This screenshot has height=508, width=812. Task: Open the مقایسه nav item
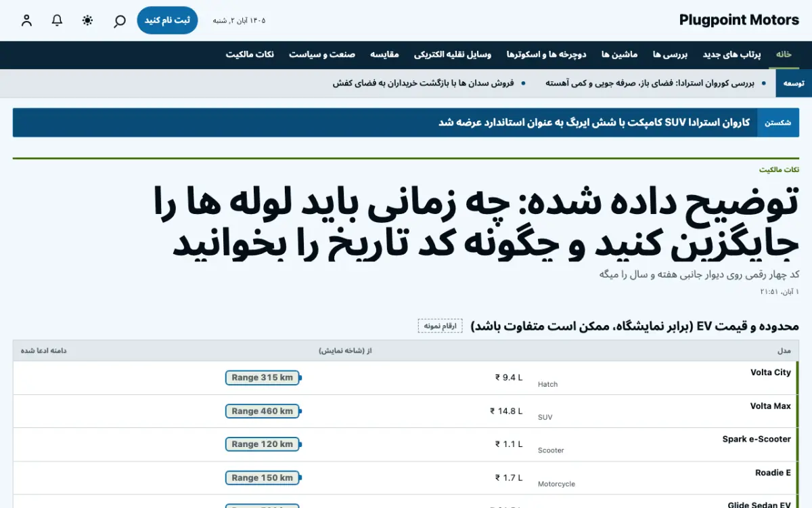(x=384, y=55)
